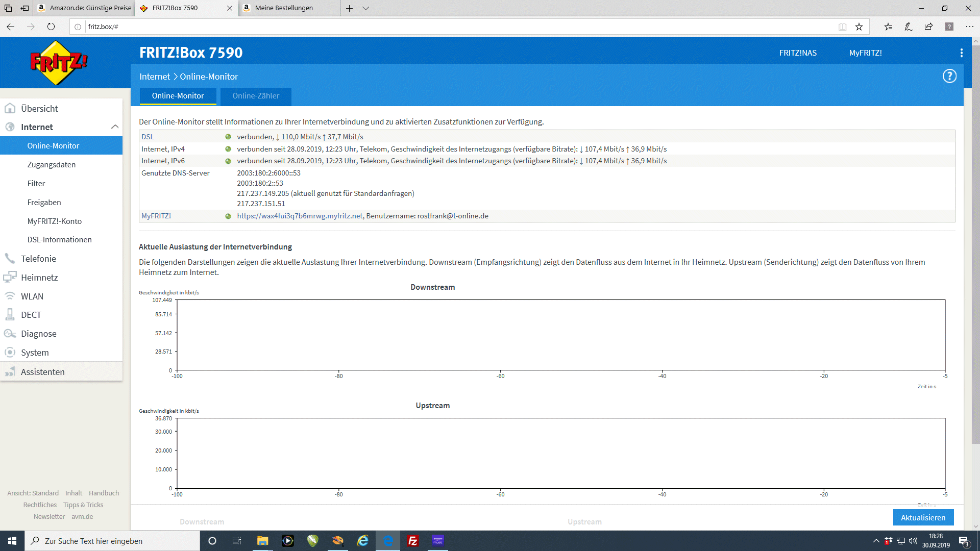Click the System icon in sidebar
Viewport: 980px width, 551px height.
[10, 353]
